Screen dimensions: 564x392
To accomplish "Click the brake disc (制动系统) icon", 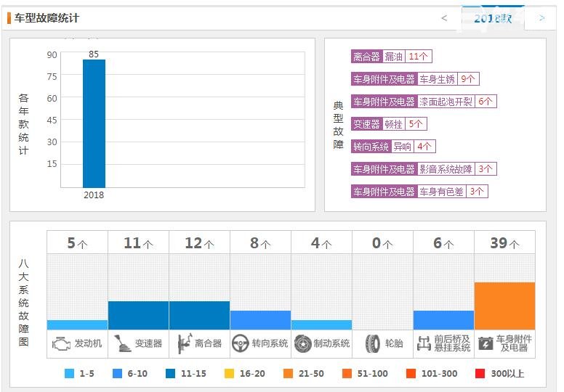I will (x=303, y=343).
